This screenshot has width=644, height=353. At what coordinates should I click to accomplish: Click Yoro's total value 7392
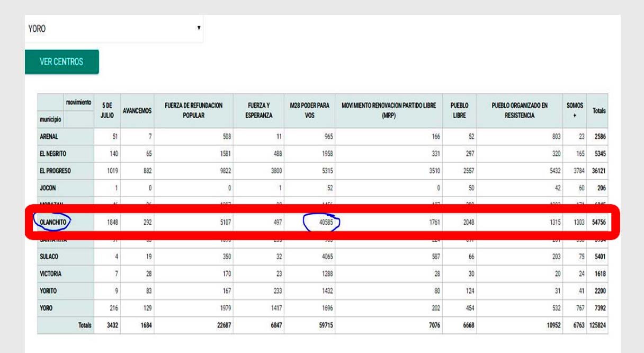click(x=600, y=308)
